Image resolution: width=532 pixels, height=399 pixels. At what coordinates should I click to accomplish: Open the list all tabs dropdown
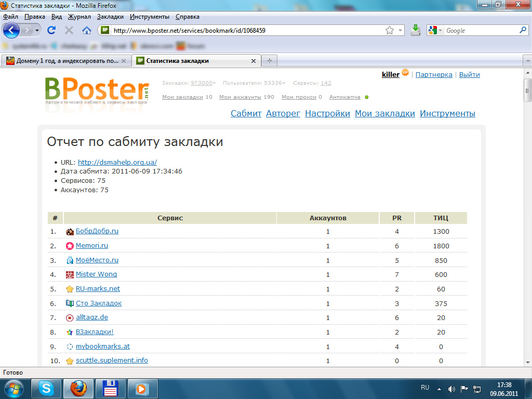(x=528, y=61)
